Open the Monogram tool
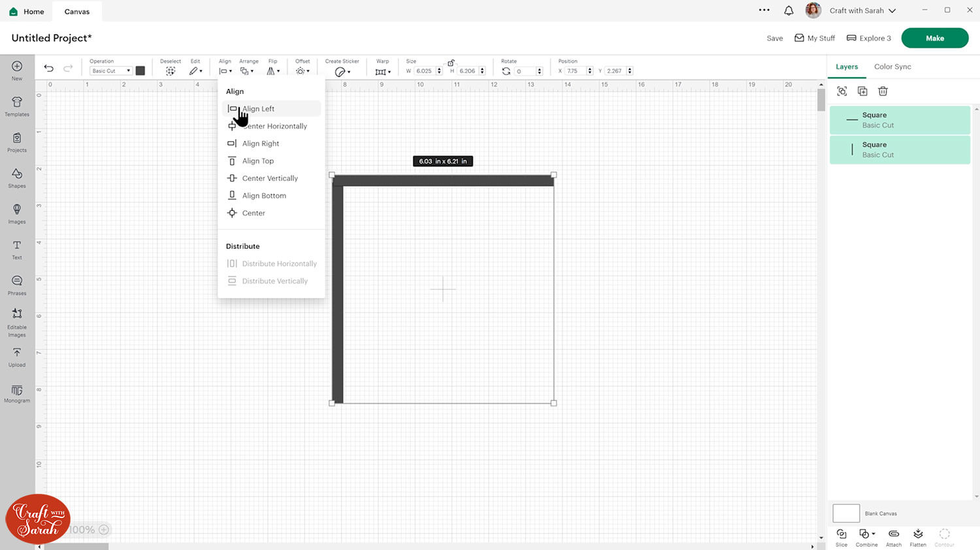The height and width of the screenshot is (550, 980). [x=17, y=394]
